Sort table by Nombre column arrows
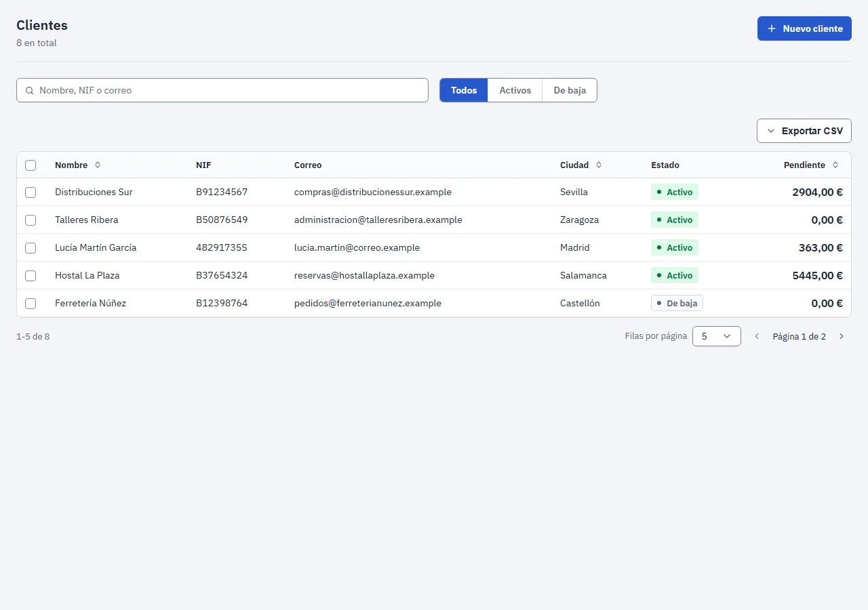The height and width of the screenshot is (610, 868). point(98,165)
